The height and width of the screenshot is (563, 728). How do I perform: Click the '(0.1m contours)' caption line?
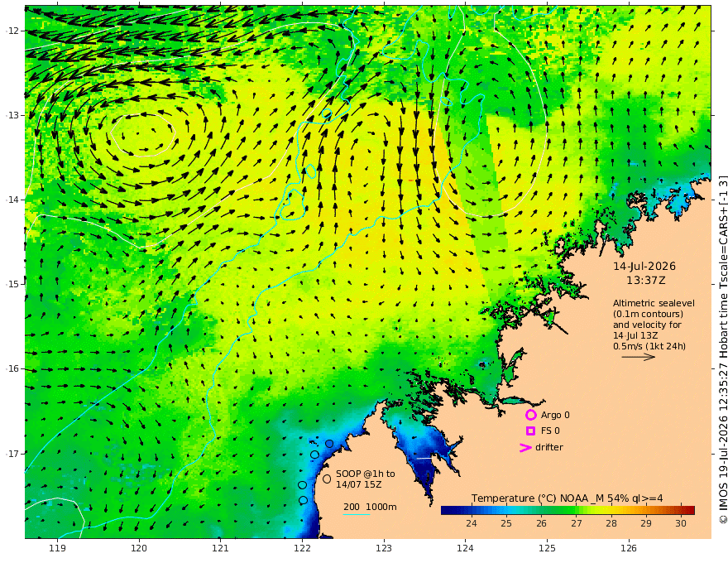tap(648, 314)
